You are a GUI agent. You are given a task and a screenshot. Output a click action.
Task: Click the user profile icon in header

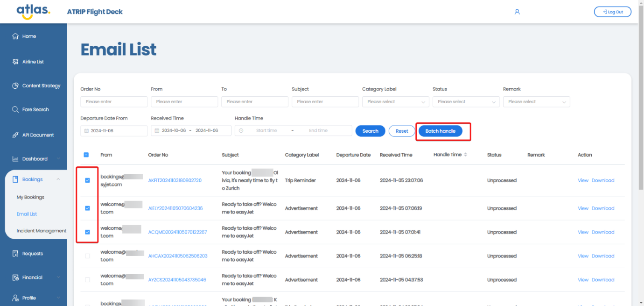(517, 12)
